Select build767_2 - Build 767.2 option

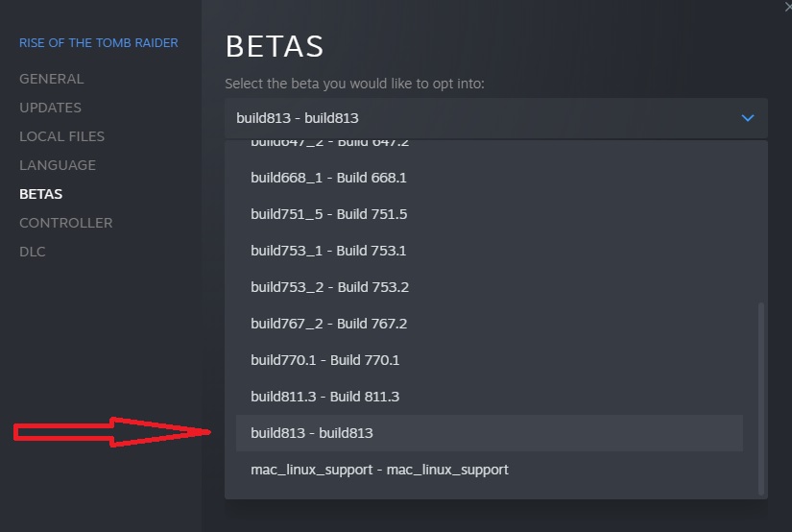click(x=489, y=324)
